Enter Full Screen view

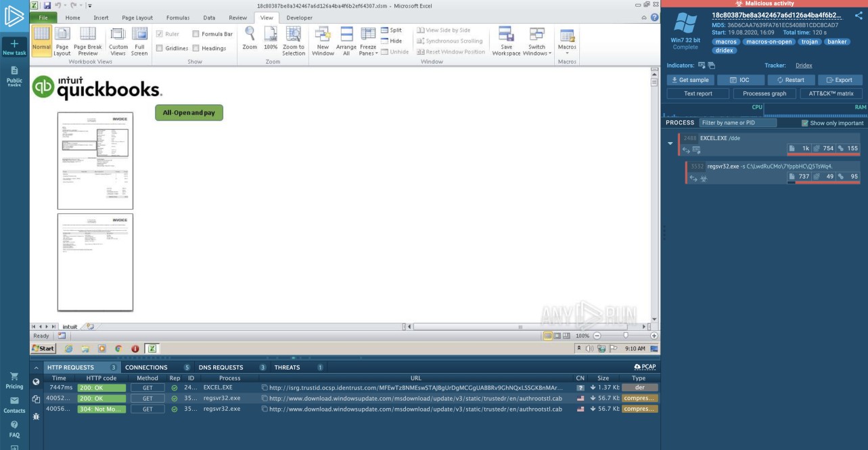pyautogui.click(x=139, y=41)
